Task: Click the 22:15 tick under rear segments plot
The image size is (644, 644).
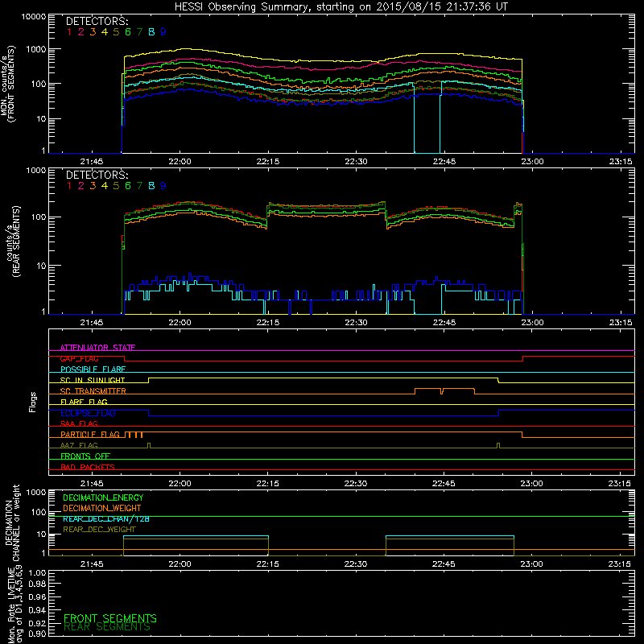Action: [268, 323]
